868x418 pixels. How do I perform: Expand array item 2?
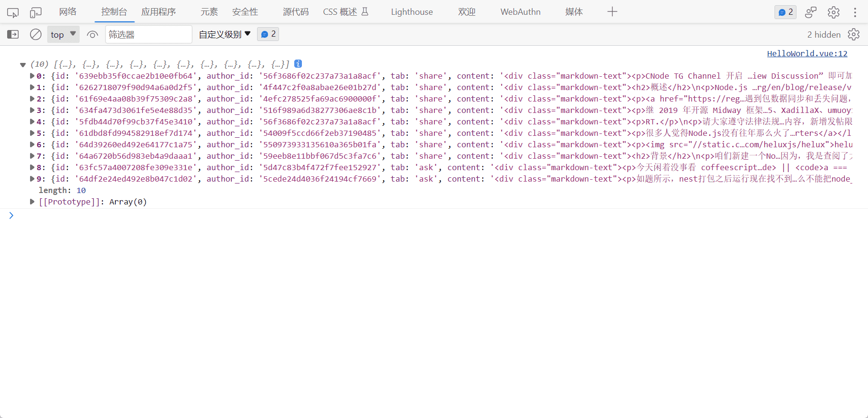pyautogui.click(x=32, y=99)
